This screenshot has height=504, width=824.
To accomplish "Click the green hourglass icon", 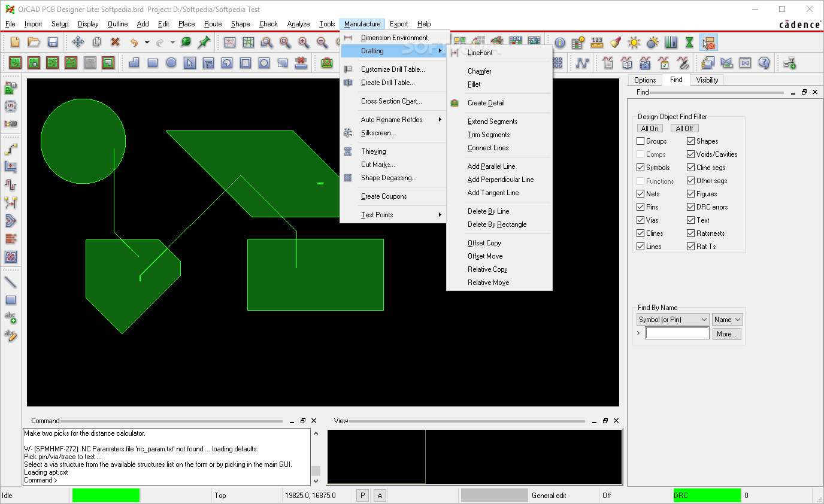I will click(690, 42).
